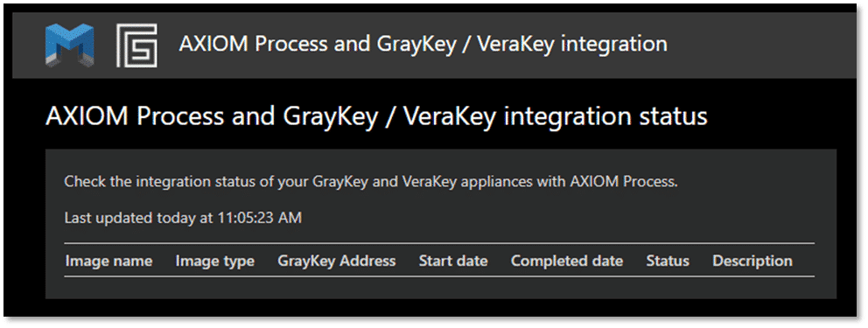Click the 11:05:23 AM time value
This screenshot has height=328, width=868.
258,218
